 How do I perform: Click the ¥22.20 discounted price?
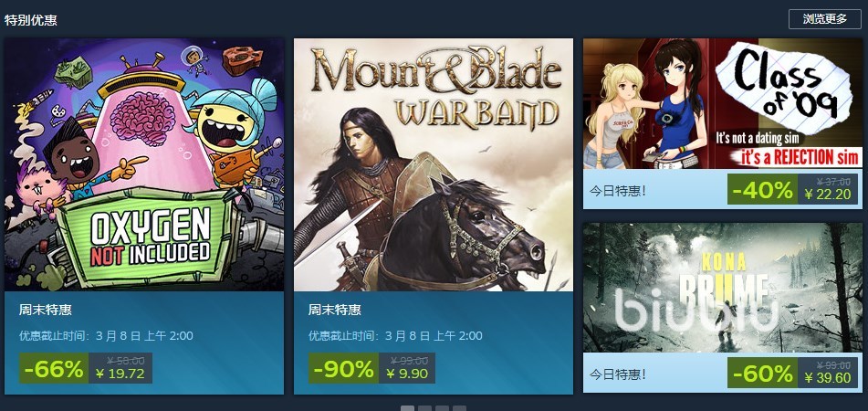pos(827,195)
